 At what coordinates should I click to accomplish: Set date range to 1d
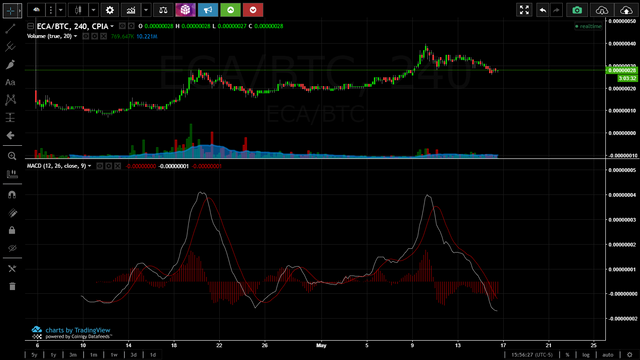pyautogui.click(x=153, y=355)
